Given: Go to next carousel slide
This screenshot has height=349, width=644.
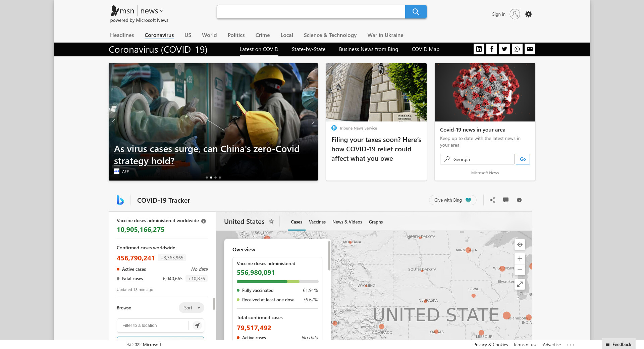Looking at the screenshot, I should point(313,122).
